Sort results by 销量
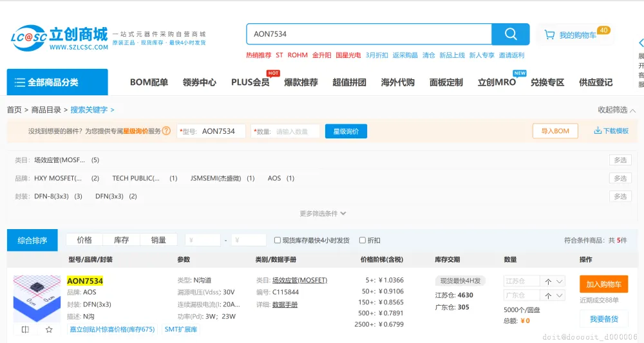Screen dimensions: 644x343 pos(158,240)
